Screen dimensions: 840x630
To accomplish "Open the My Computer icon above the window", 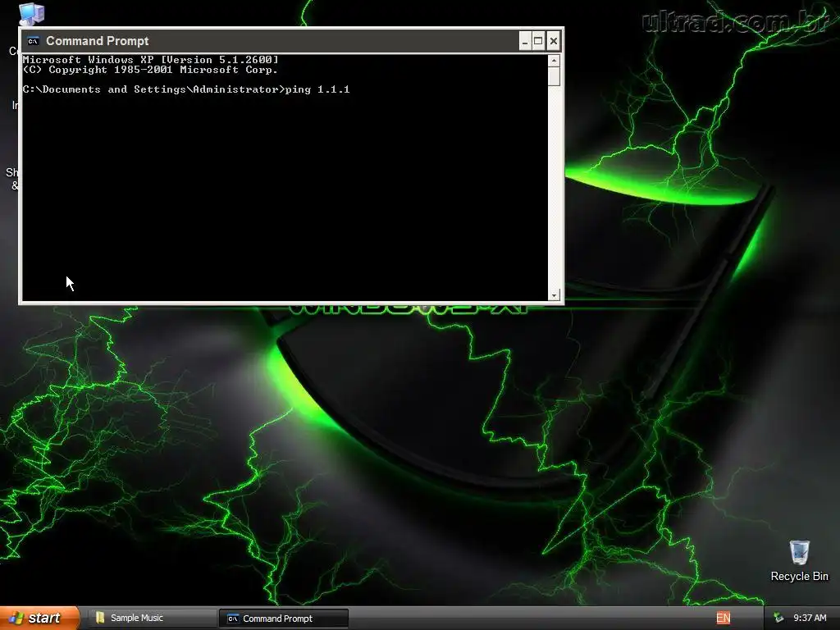I will pyautogui.click(x=32, y=13).
